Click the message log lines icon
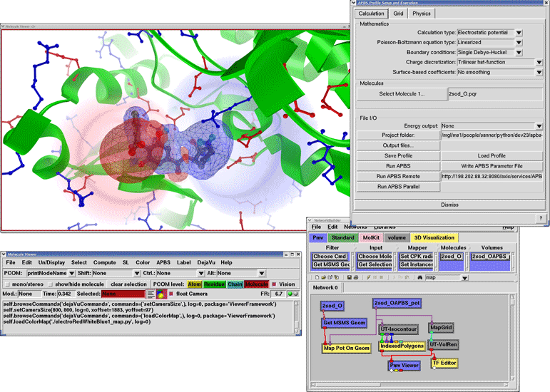This screenshot has width=550, height=392. point(151,294)
